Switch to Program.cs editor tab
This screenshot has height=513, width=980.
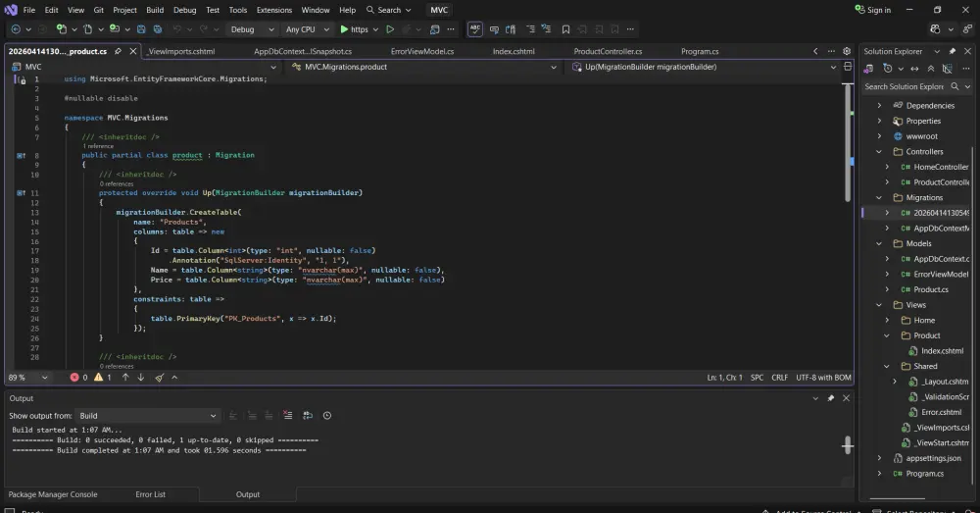tap(700, 51)
